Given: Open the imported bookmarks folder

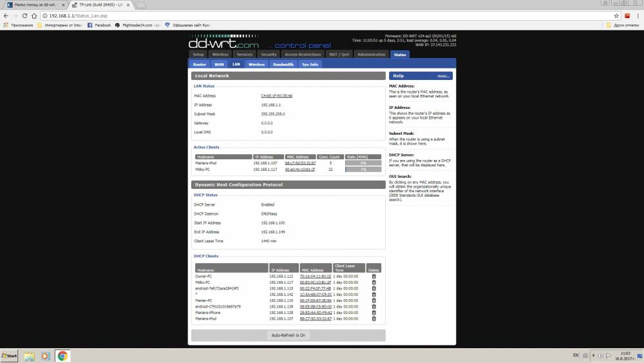Looking at the screenshot, I should click(59, 25).
